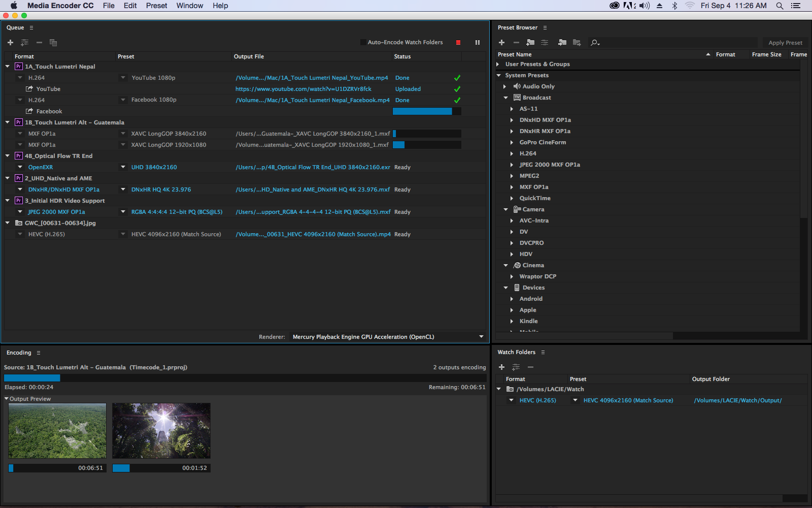
Task: Collapse the 1A_Touch Lumetri Nepal source
Action: [7, 67]
